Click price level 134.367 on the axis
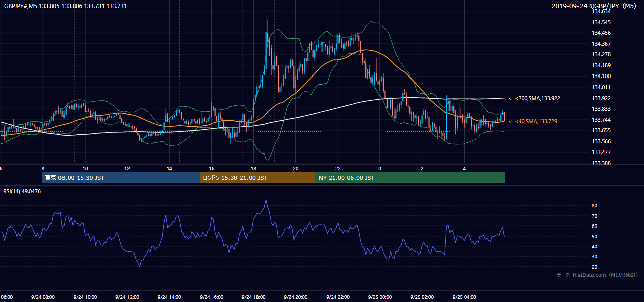 [x=601, y=44]
